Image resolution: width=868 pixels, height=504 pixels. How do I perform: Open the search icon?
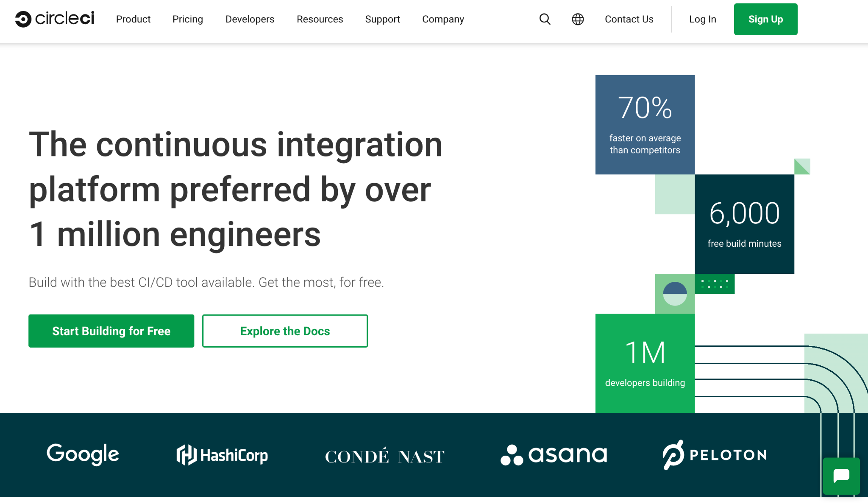tap(545, 19)
